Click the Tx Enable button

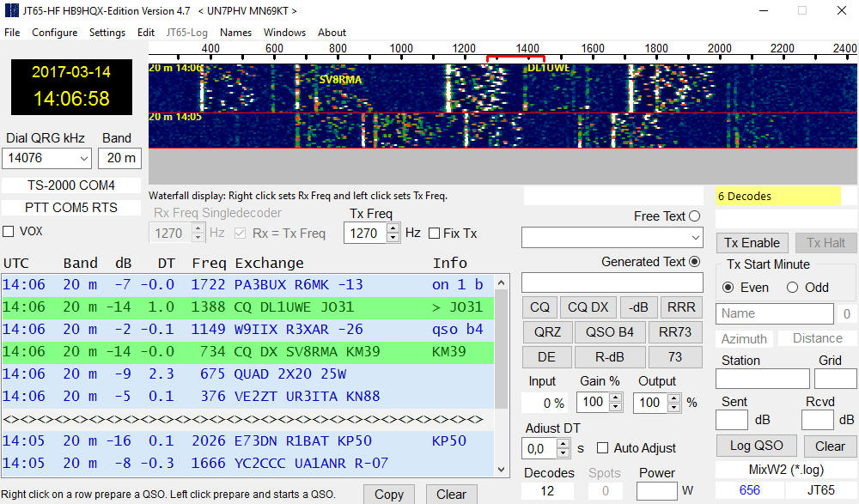pyautogui.click(x=752, y=243)
